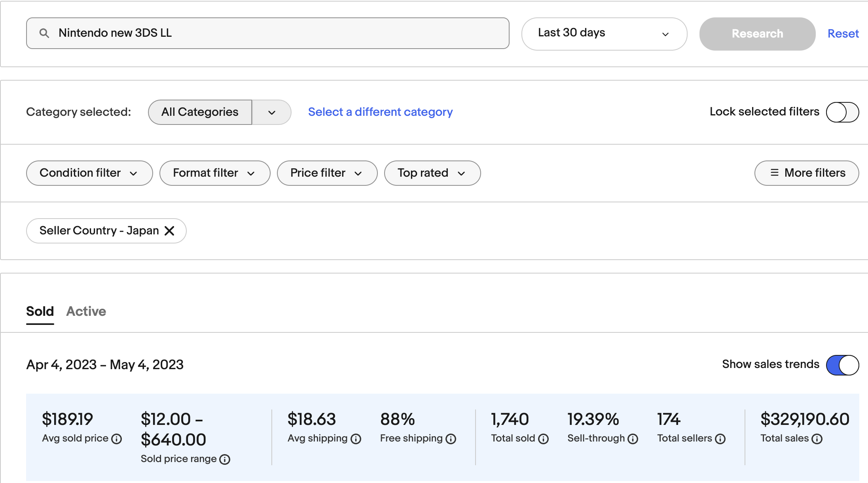Click the $18.63 average shipping value
This screenshot has width=868, height=483.
(x=312, y=419)
